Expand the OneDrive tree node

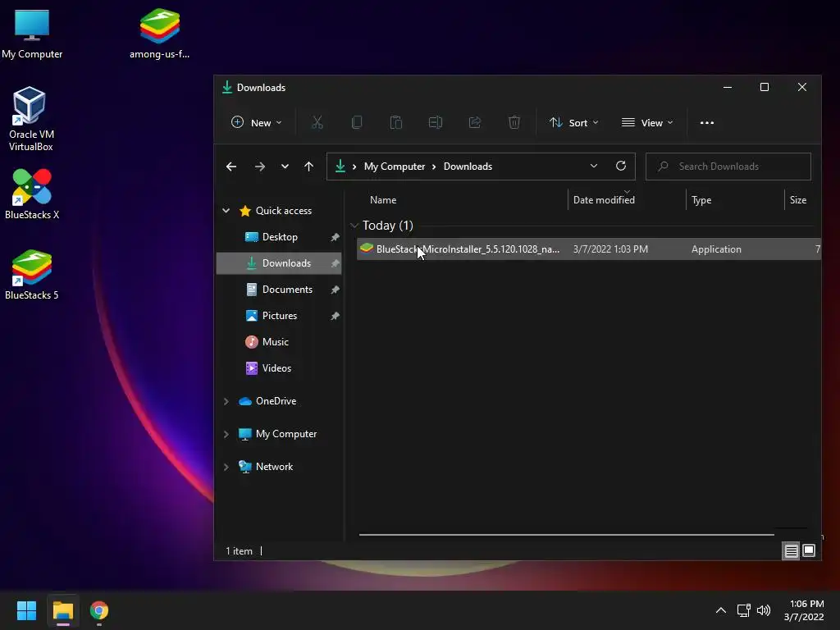tap(226, 401)
